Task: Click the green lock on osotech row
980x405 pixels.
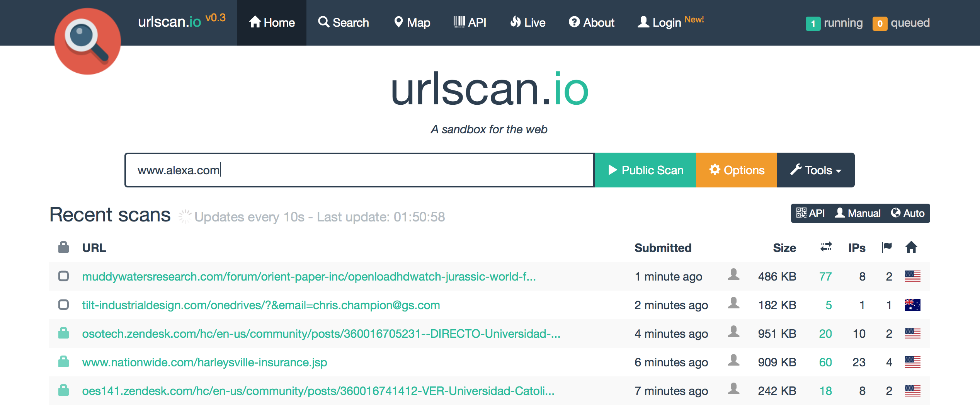Action: tap(63, 333)
